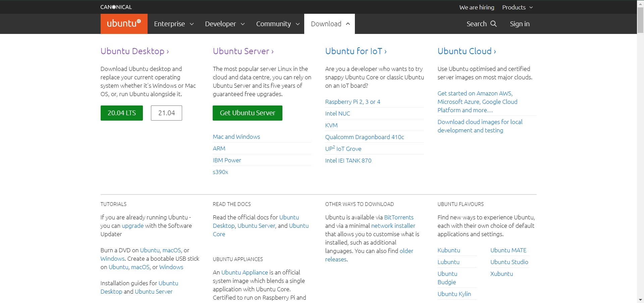The image size is (644, 303).
Task: Select the 21.04 desktop version button
Action: click(166, 113)
